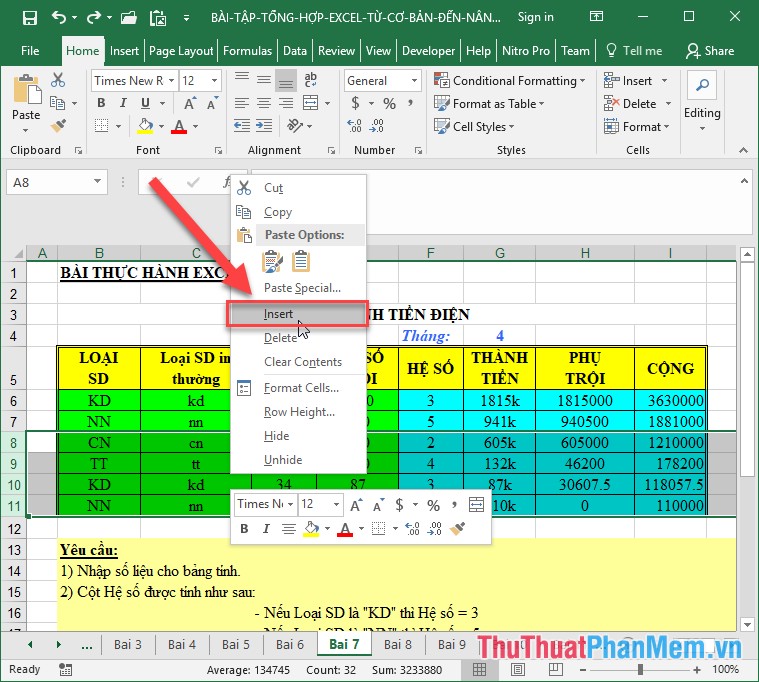Toggle Center alignment in ribbon

(x=264, y=103)
